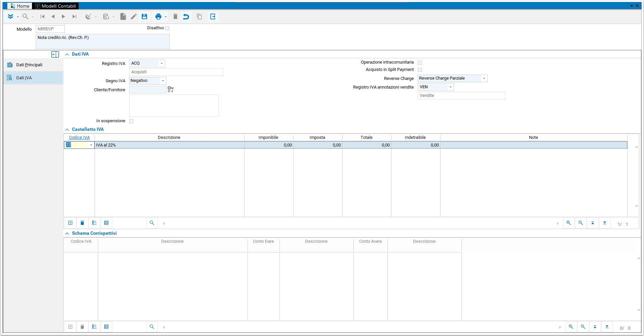Add a row to the Castelletto IVA grid
The height and width of the screenshot is (336, 644).
[70, 223]
